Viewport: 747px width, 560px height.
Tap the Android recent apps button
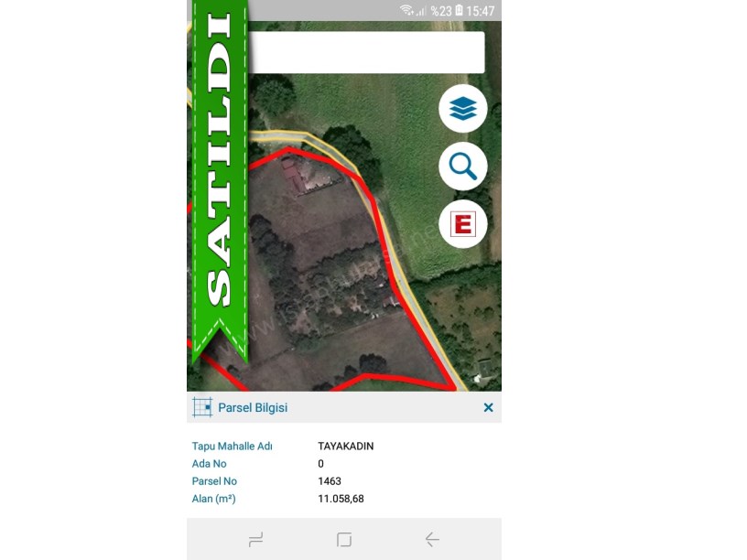[x=255, y=540]
